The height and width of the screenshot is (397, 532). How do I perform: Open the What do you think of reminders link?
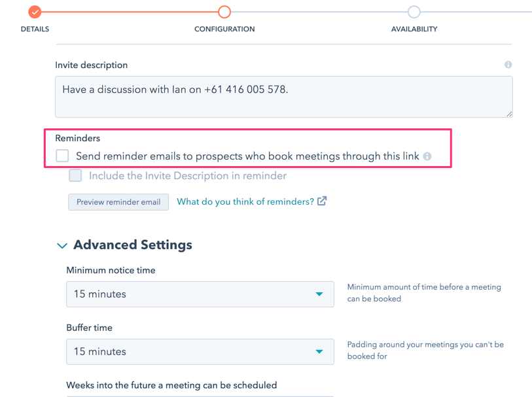[245, 201]
